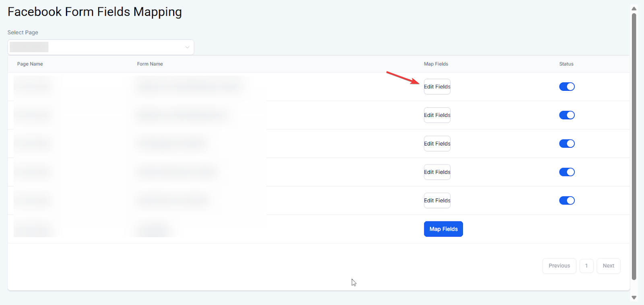This screenshot has width=644, height=305.
Task: Click the scrollbar down arrow
Action: (634, 298)
